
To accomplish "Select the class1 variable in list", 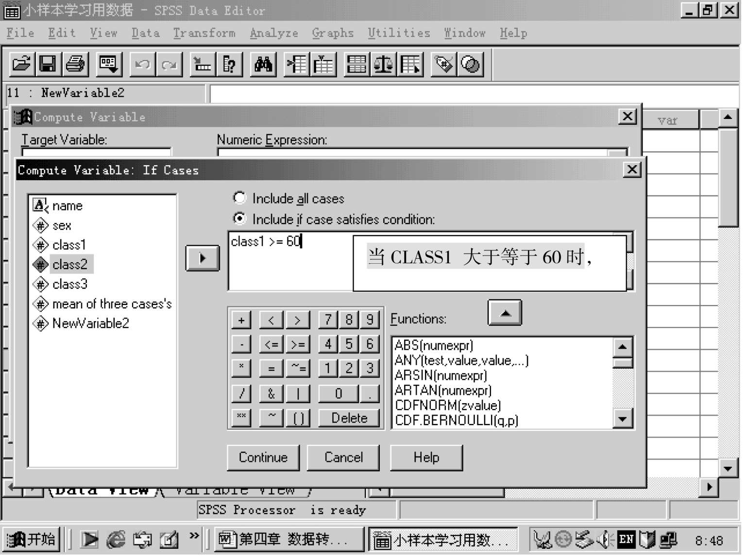I will coord(60,245).
